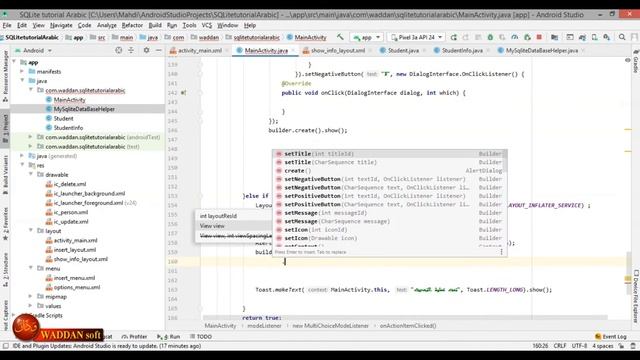Open autocomplete popup options three dots
Screen dimensions: 640x360
[x=502, y=252]
